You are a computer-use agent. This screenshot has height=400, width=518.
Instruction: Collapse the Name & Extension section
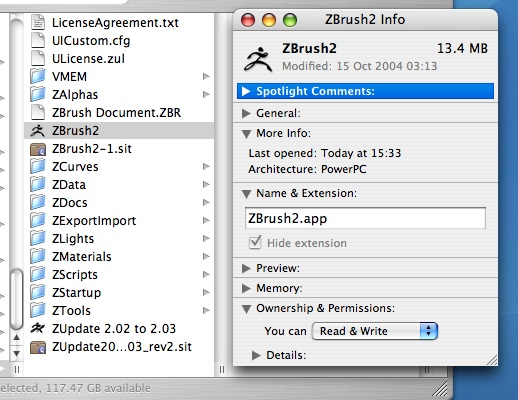pyautogui.click(x=246, y=194)
